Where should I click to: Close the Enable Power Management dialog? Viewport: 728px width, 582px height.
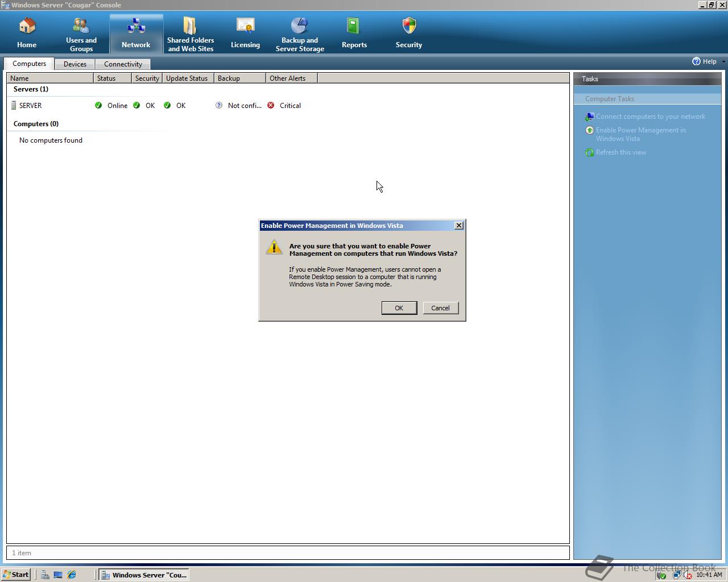[459, 226]
